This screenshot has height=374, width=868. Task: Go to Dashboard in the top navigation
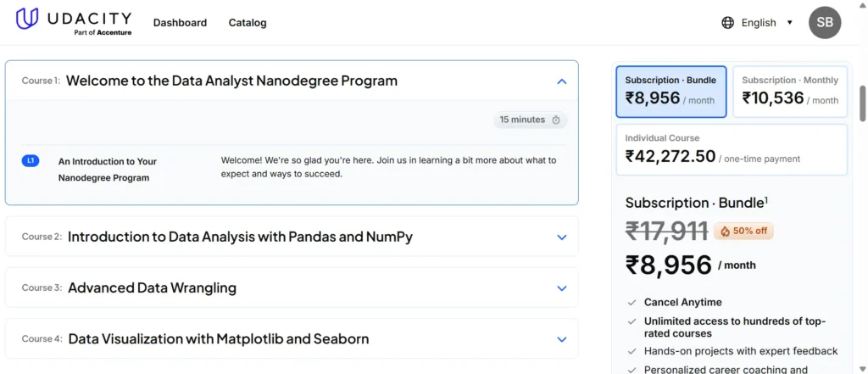(180, 23)
